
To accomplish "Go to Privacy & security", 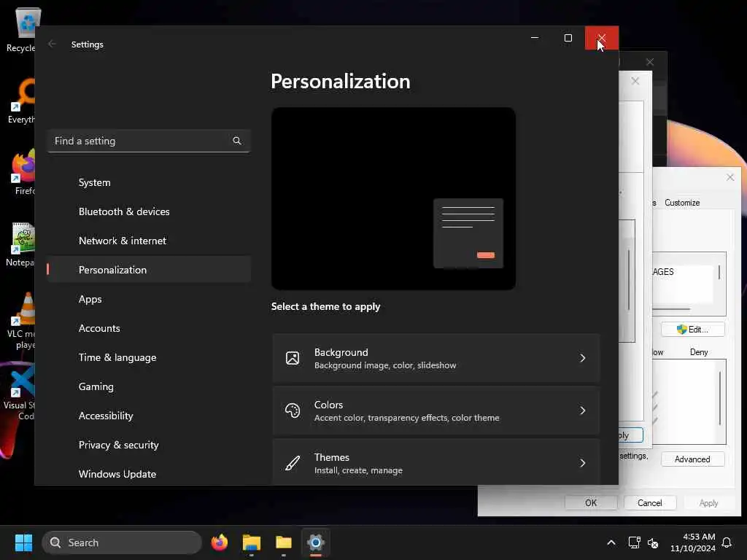I will [149, 445].
